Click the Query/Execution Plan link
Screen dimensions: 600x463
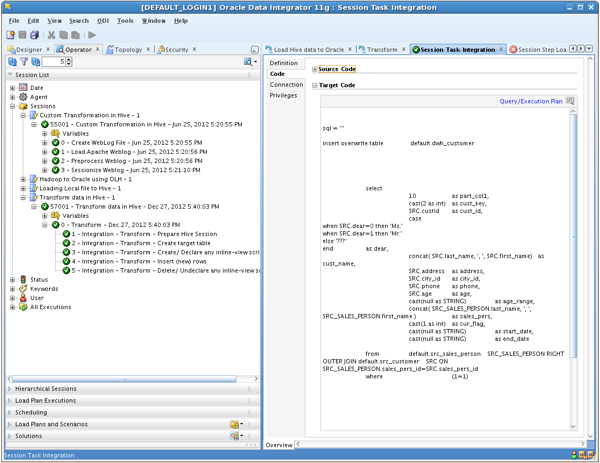pyautogui.click(x=531, y=101)
